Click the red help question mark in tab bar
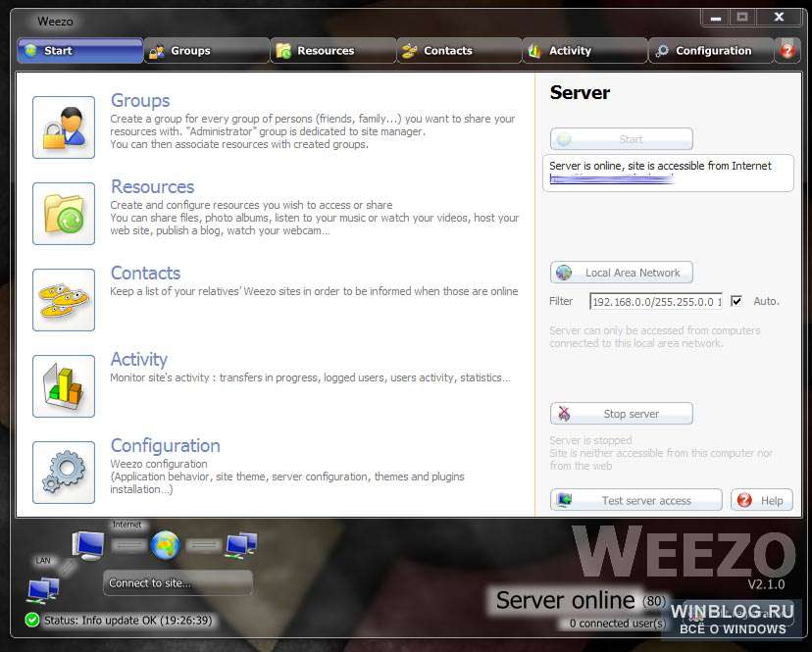 (x=787, y=51)
